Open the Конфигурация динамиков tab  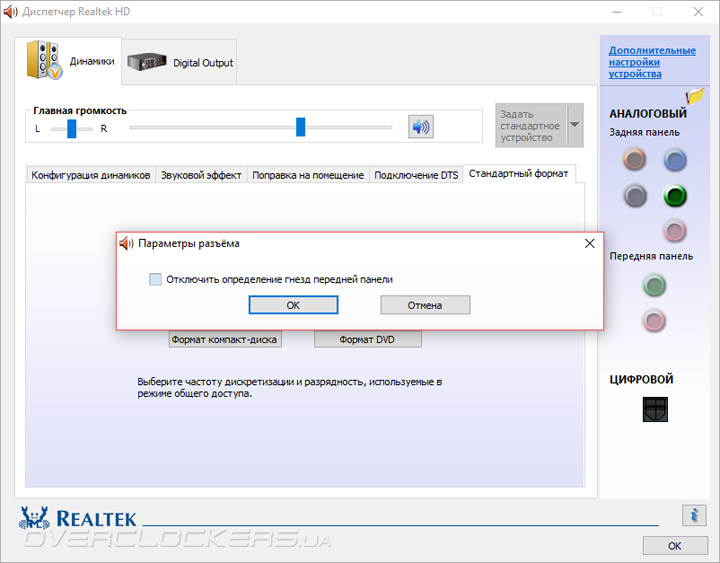click(x=90, y=175)
